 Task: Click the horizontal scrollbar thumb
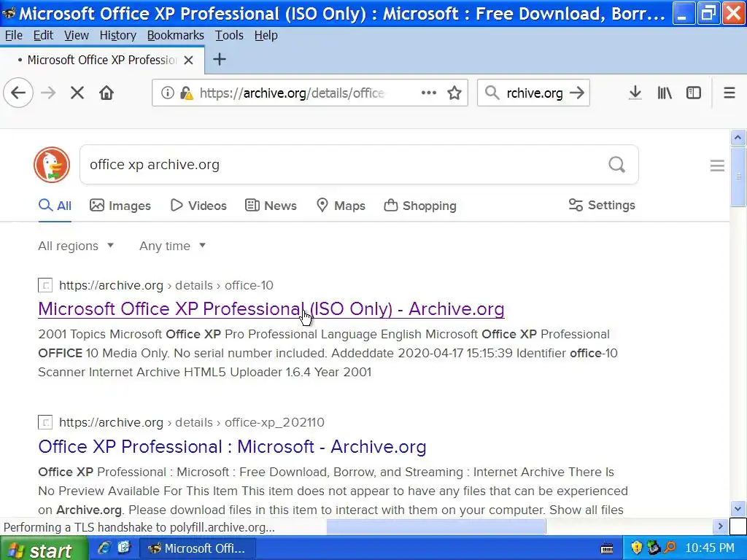(436, 526)
